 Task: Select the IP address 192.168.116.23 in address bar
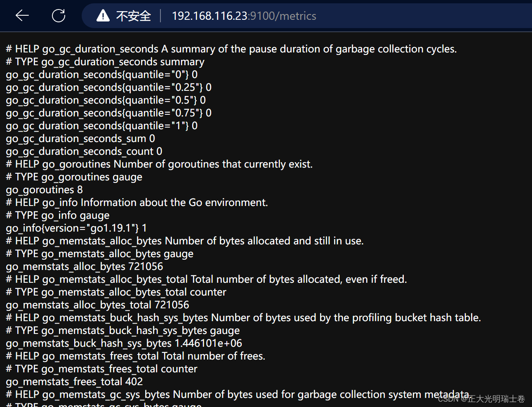(x=210, y=16)
